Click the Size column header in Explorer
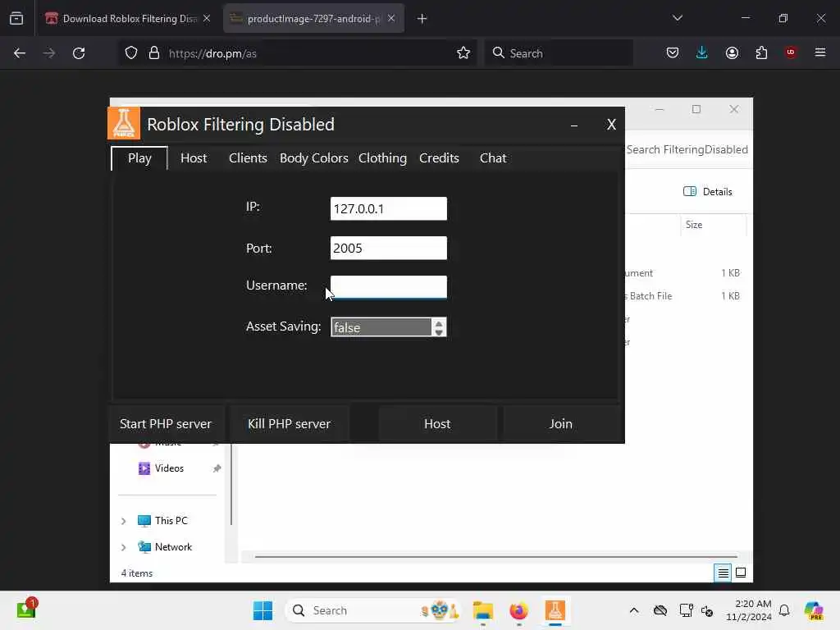 [x=713, y=225]
